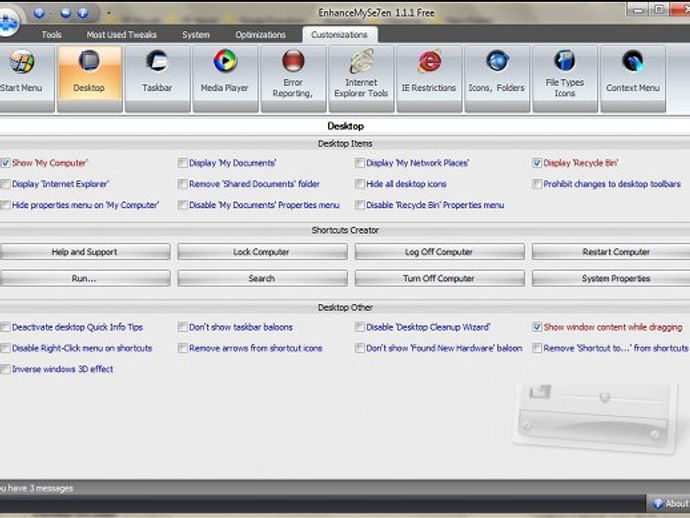The image size is (690, 518).
Task: Check Remove 'Shortcut to...' from shortcuts
Action: (537, 348)
